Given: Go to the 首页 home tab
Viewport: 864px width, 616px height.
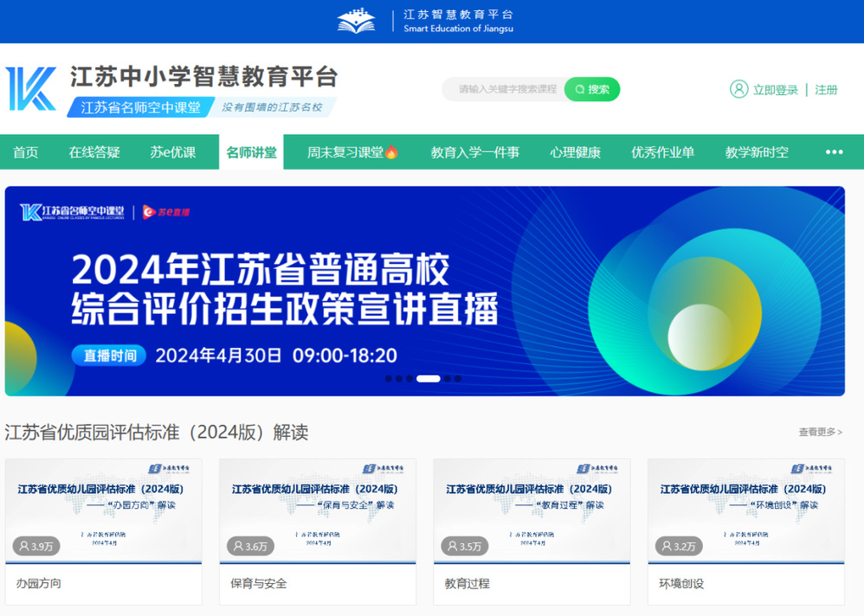Looking at the screenshot, I should pyautogui.click(x=26, y=152).
